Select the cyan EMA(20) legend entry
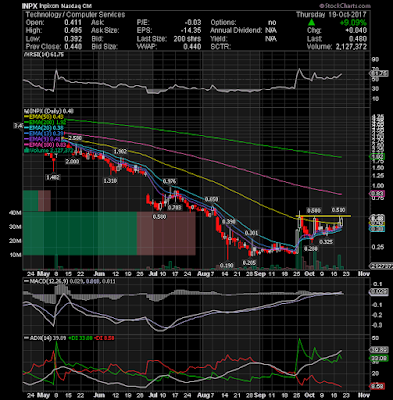The height and width of the screenshot is (400, 393). click(44, 128)
